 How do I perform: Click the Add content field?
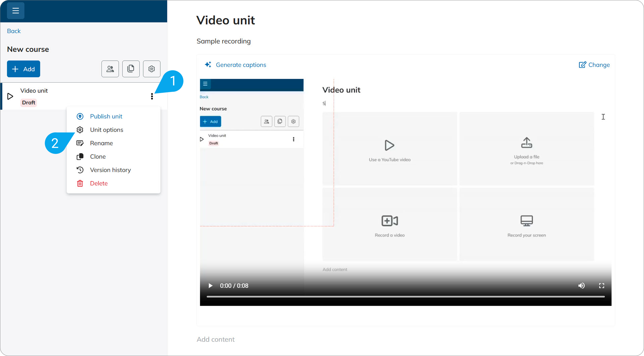216,339
